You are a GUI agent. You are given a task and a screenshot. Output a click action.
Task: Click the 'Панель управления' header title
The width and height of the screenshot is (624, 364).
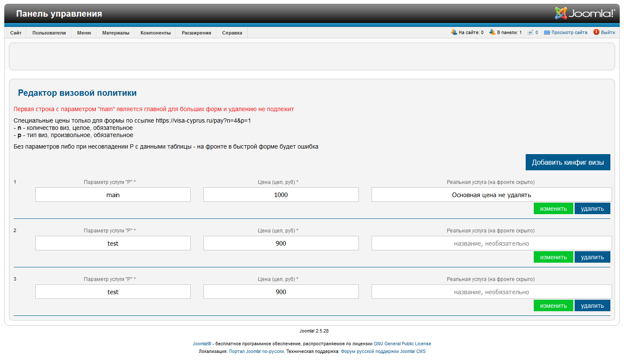point(59,14)
